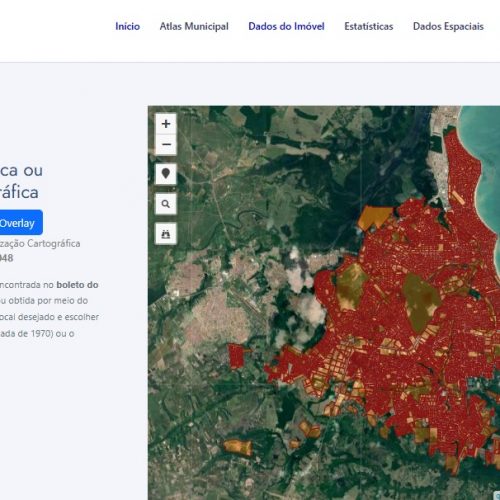Activate the location pin marker tool
The height and width of the screenshot is (500, 500).
coord(166,174)
